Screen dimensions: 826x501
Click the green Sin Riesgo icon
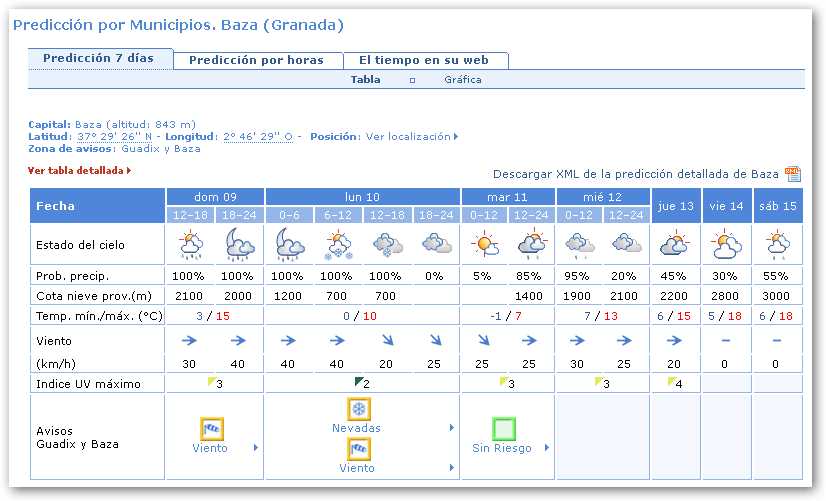[504, 429]
